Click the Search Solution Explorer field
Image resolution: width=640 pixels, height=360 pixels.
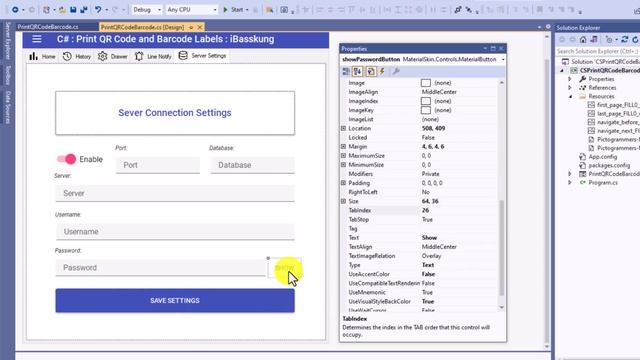point(598,51)
